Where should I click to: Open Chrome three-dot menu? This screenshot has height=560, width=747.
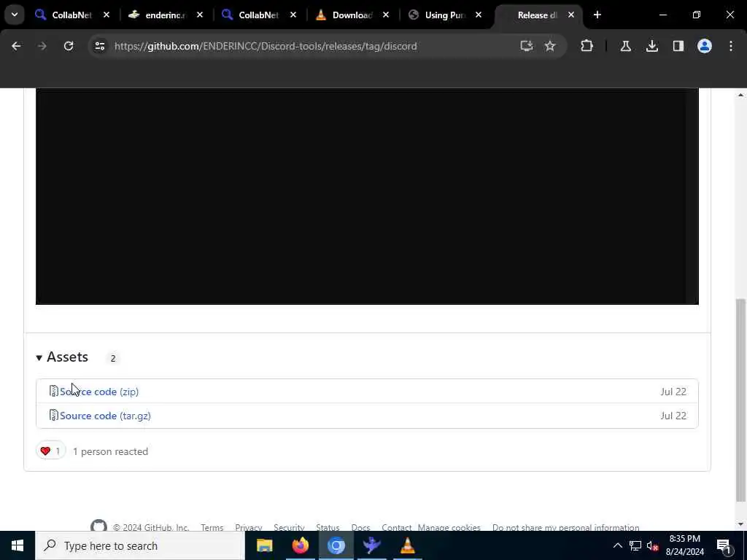(731, 46)
